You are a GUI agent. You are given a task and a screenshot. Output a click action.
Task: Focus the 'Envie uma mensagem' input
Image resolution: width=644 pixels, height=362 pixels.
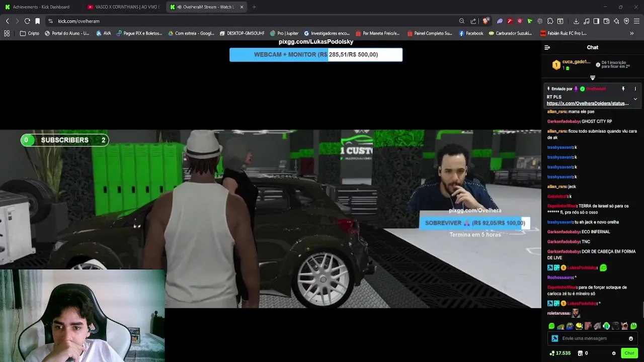[593, 338]
